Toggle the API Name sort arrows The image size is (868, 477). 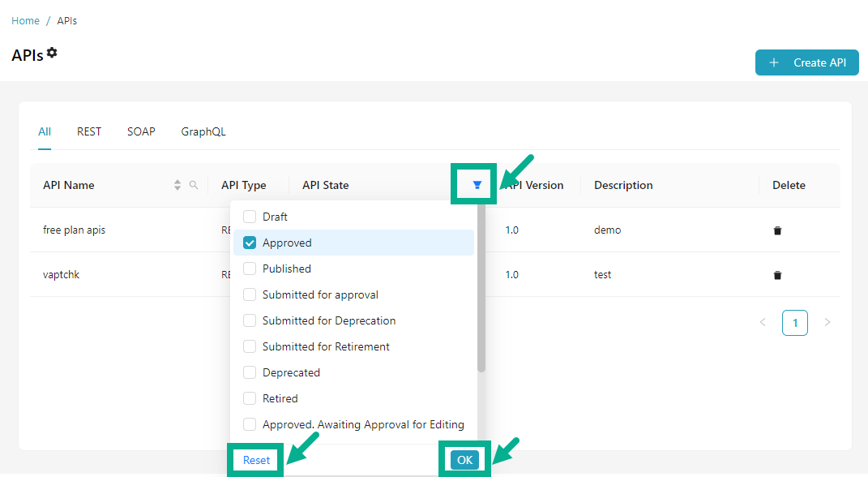coord(177,185)
